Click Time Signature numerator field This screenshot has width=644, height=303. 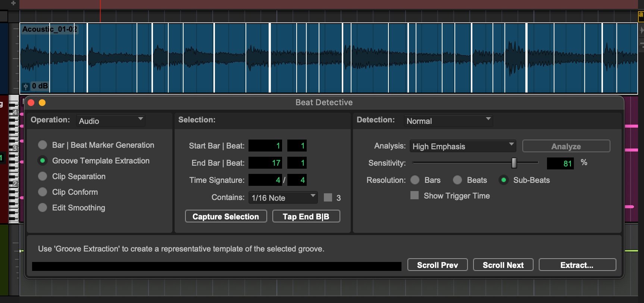265,180
